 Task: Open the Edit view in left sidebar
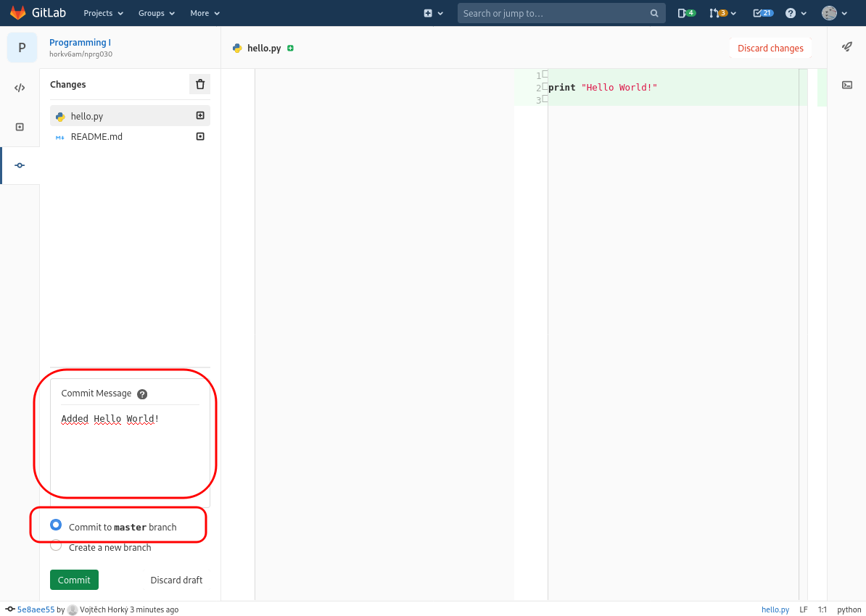tap(20, 88)
